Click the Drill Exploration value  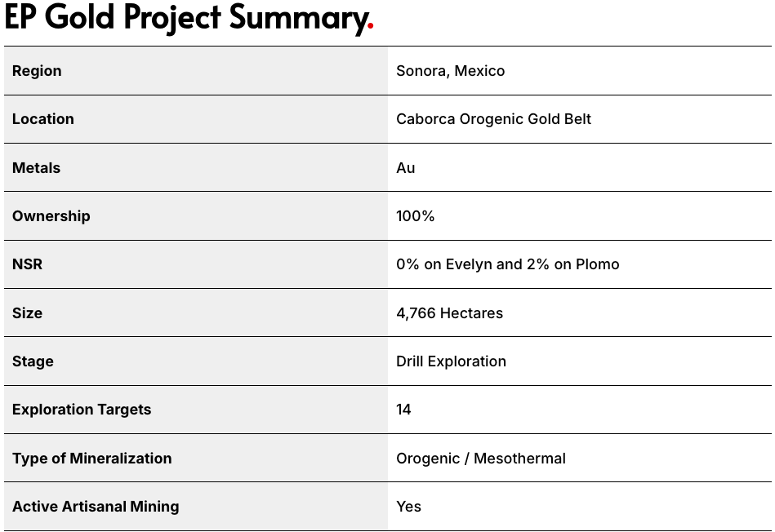[451, 361]
